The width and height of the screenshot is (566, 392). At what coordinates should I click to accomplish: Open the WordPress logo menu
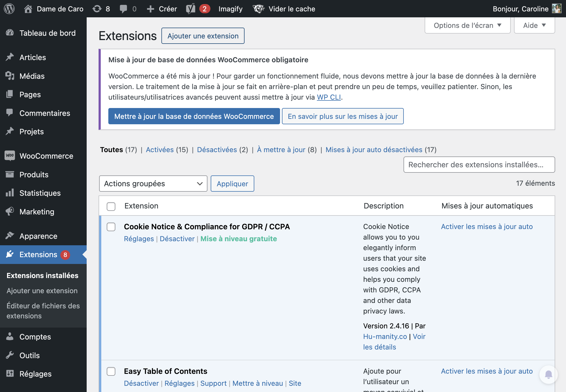click(9, 9)
